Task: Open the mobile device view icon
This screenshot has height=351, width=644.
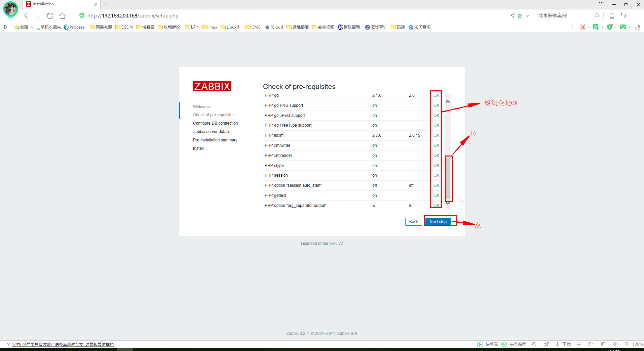Action: click(612, 16)
